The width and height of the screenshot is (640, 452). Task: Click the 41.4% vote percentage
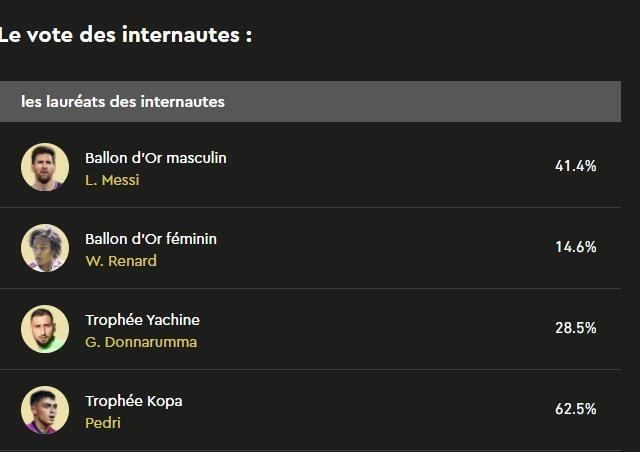coord(575,166)
